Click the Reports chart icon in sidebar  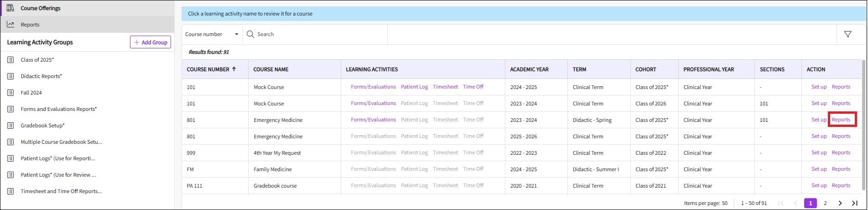(x=10, y=25)
